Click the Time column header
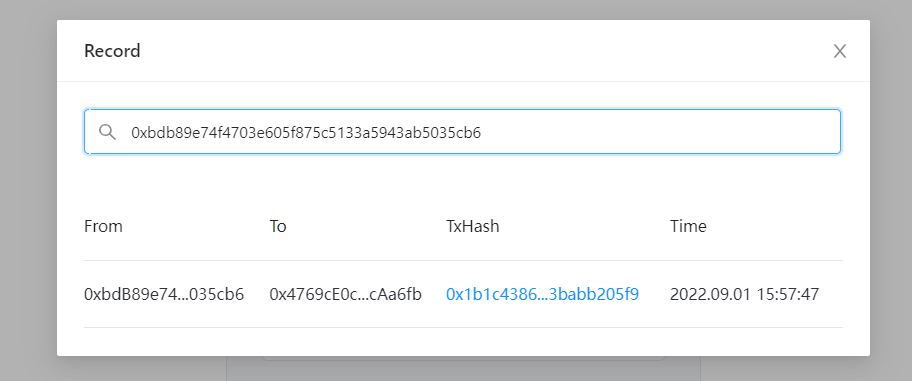 688,226
